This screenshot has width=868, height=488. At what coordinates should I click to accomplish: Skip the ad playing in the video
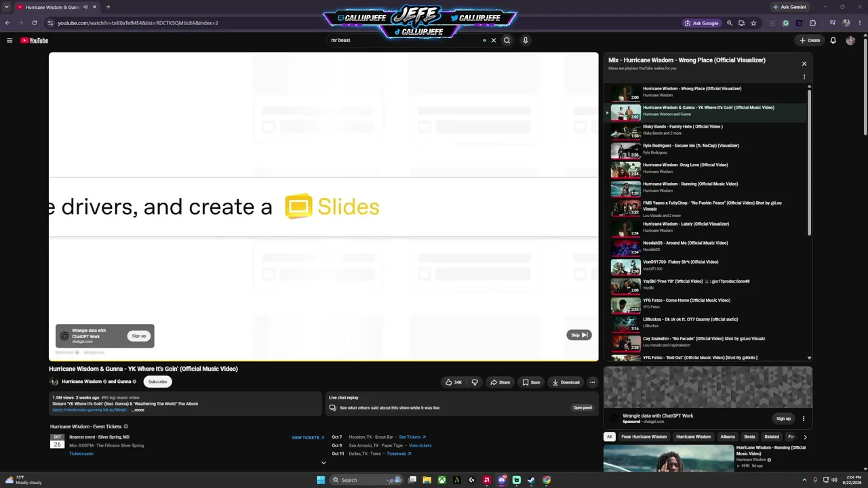(579, 335)
